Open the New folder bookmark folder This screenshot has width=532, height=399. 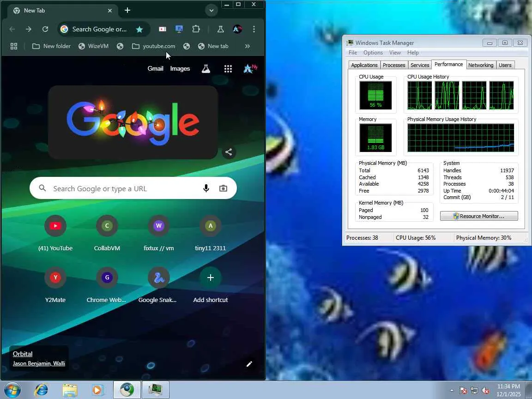pos(52,46)
